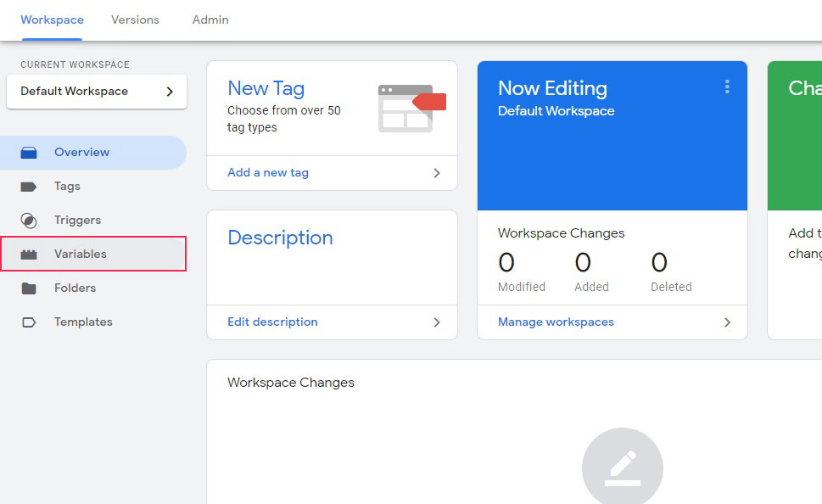Open Folders in the sidebar
This screenshot has height=504, width=822.
tap(92, 288)
